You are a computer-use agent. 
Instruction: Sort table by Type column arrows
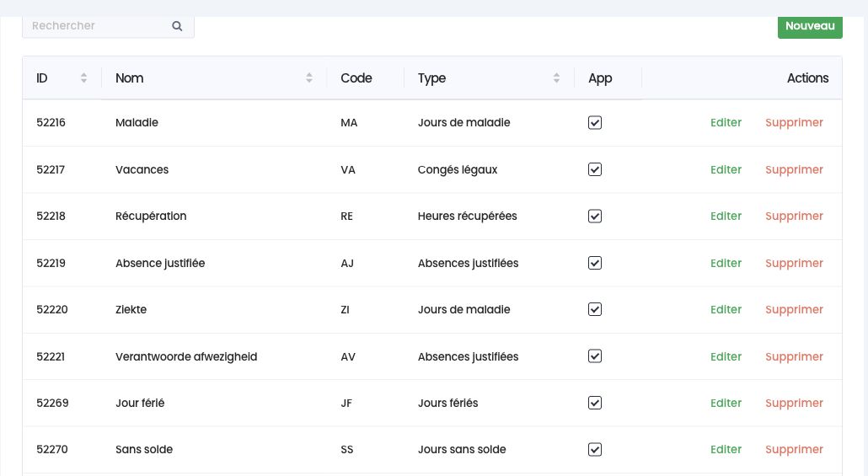point(556,78)
